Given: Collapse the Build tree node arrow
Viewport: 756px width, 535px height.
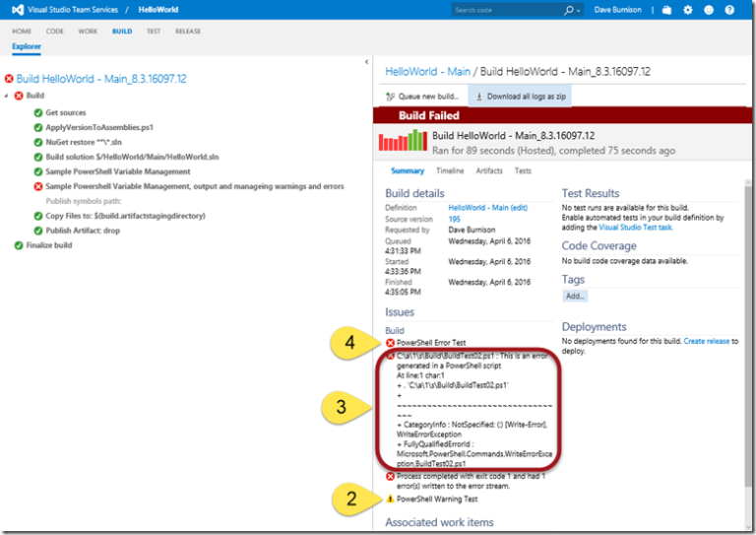Looking at the screenshot, I should coord(6,96).
